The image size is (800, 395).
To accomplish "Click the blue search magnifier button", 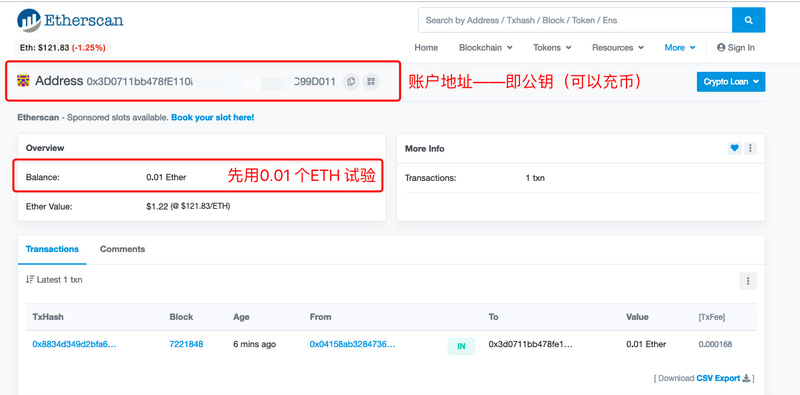I will [748, 20].
